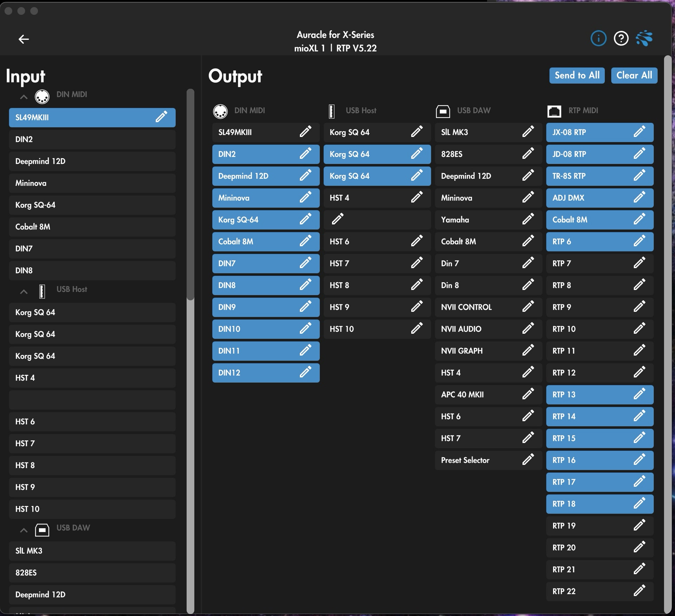Select the DIN2 input
The width and height of the screenshot is (675, 616).
92,140
